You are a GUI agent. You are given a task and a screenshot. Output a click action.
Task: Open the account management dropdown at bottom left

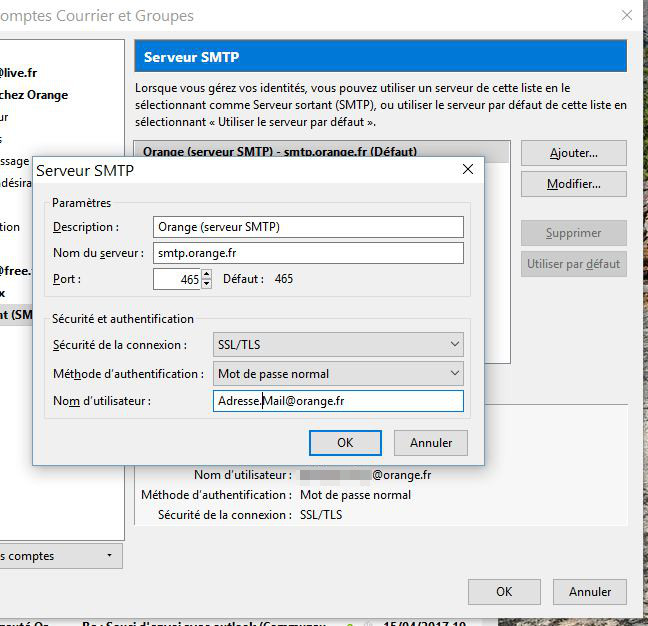[60, 556]
